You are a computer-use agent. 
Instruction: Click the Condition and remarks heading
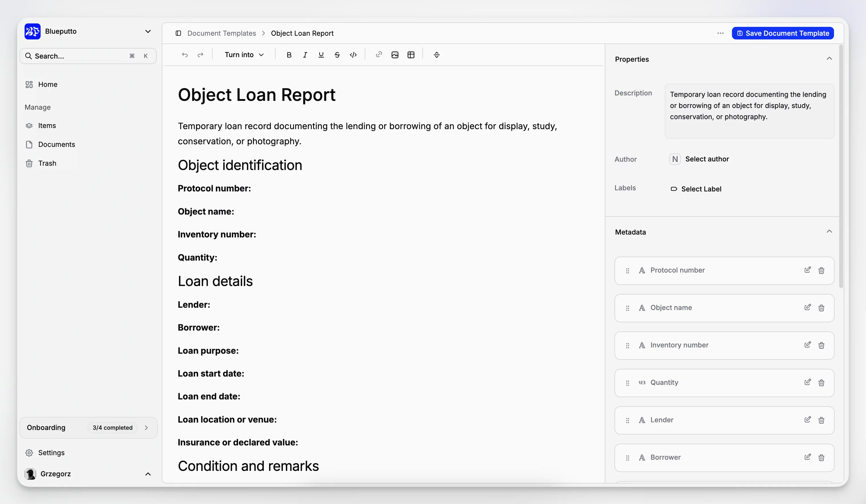click(248, 466)
